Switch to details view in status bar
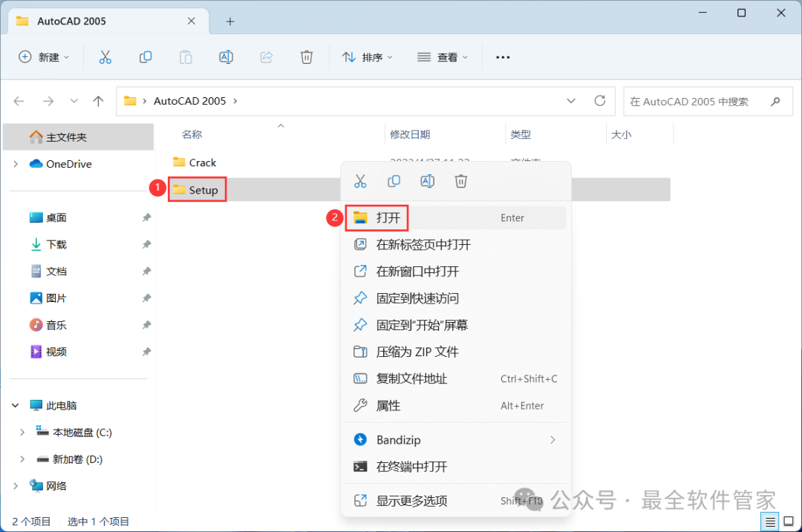 coord(770,522)
